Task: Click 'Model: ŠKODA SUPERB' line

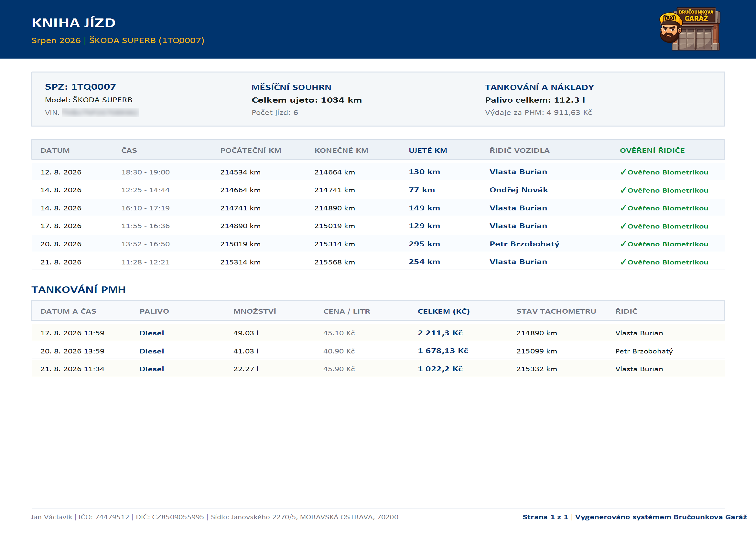Action: pyautogui.click(x=89, y=100)
